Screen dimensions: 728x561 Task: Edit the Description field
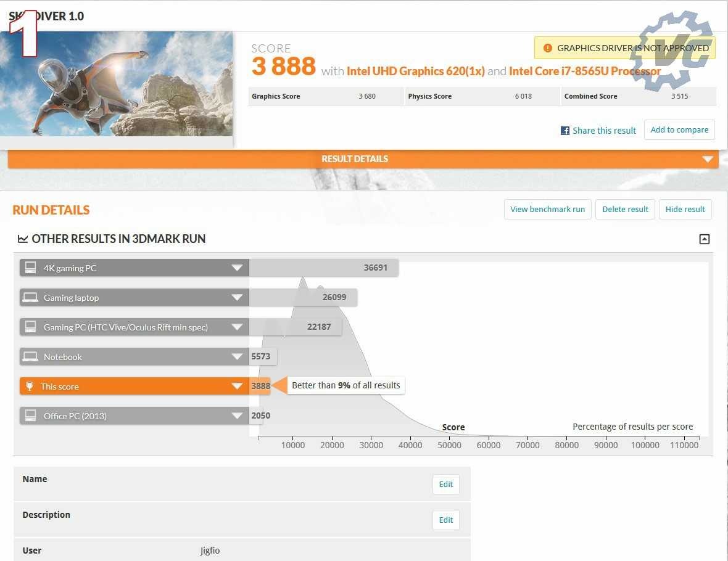[445, 520]
